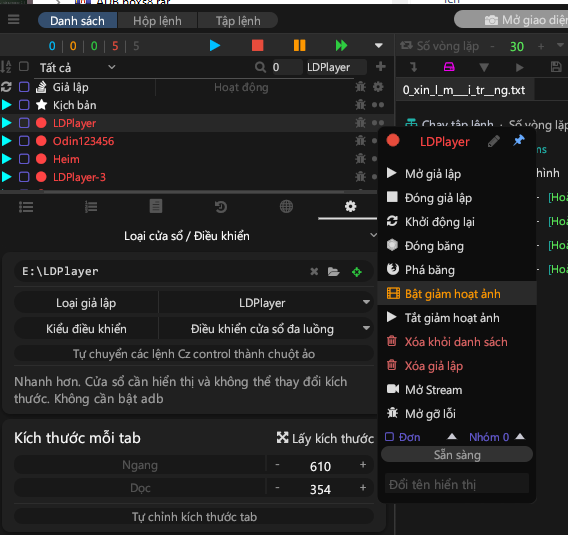Tick the checkbox on Heim row
The width and height of the screenshot is (568, 535).
pos(24,159)
